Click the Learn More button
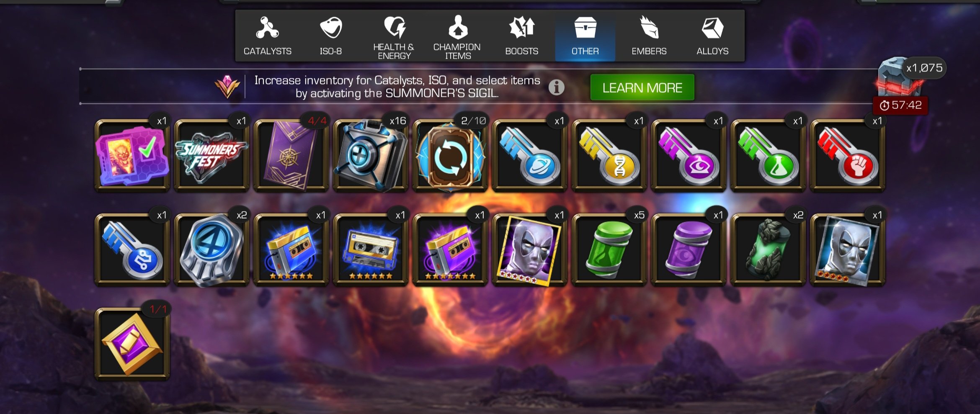This screenshot has width=980, height=414. click(x=642, y=87)
